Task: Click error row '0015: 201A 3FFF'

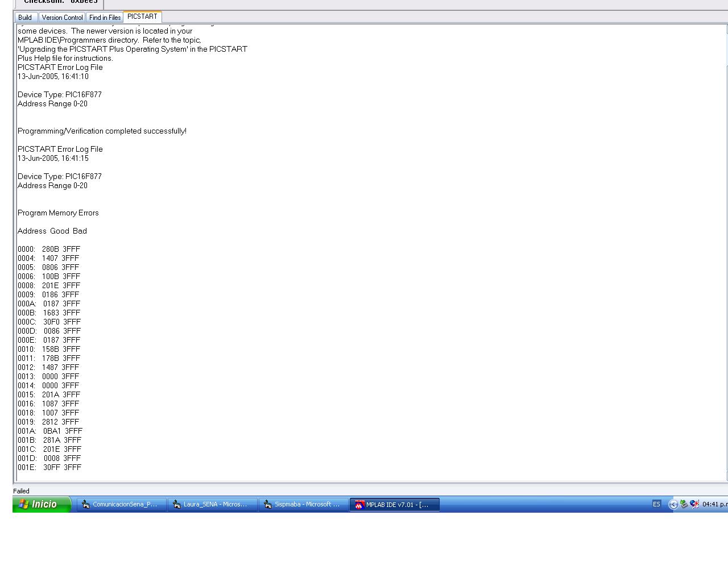Action: pyautogui.click(x=49, y=394)
